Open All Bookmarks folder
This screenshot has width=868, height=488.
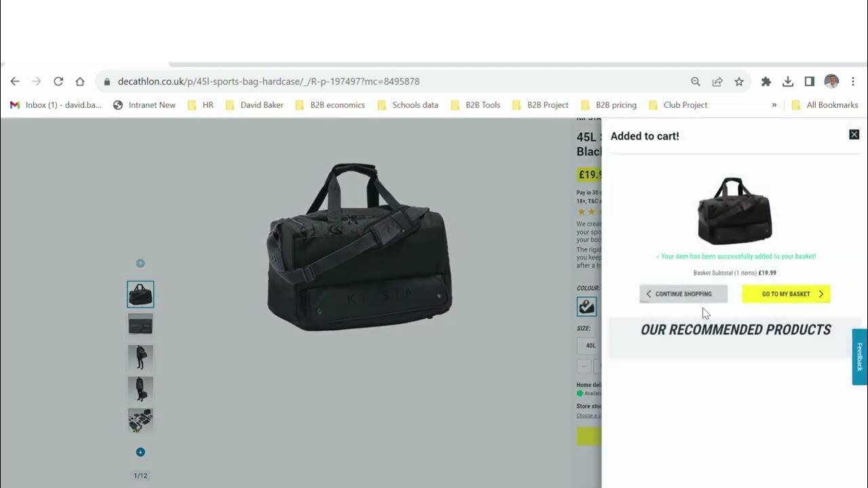tap(825, 105)
